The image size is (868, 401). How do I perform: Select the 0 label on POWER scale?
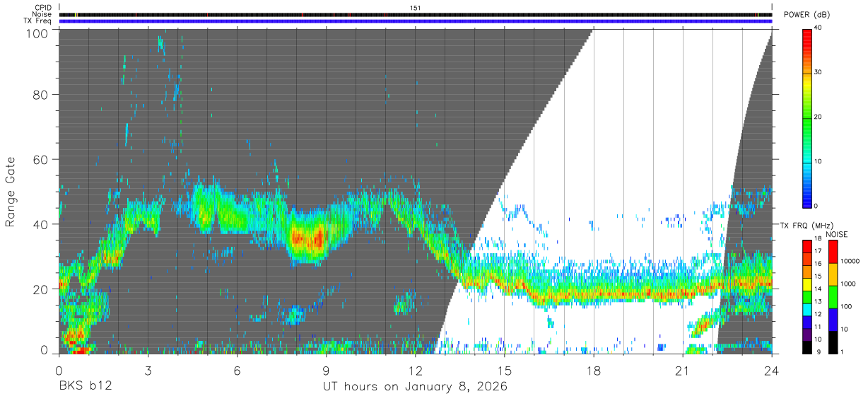coord(816,206)
